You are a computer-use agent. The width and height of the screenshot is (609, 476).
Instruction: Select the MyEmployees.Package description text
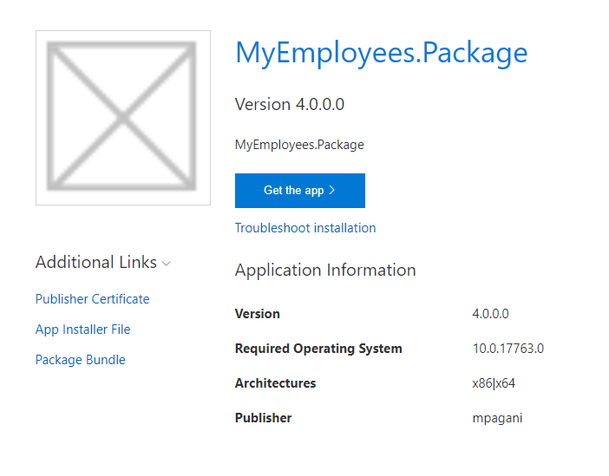tap(299, 145)
